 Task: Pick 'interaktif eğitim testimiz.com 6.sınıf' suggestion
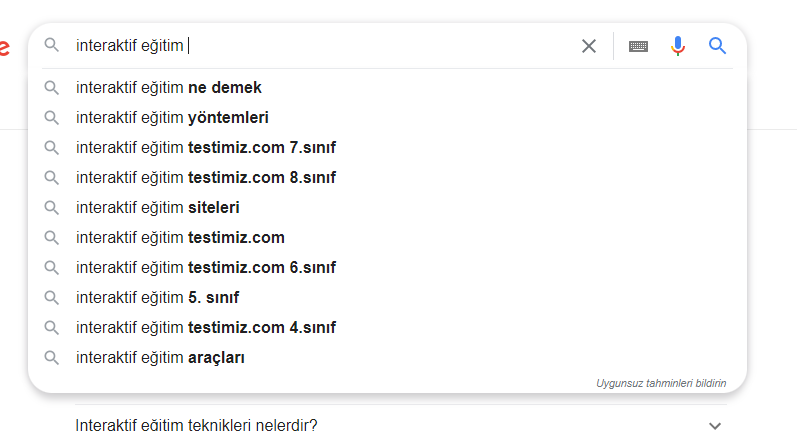387,267
